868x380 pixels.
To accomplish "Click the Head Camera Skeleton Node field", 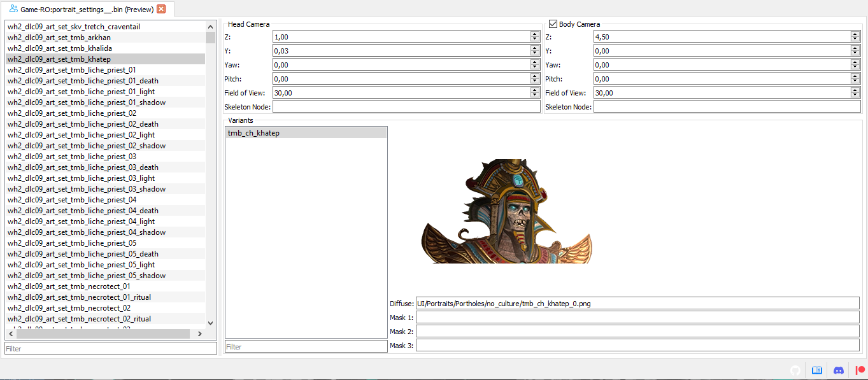I will (x=406, y=106).
